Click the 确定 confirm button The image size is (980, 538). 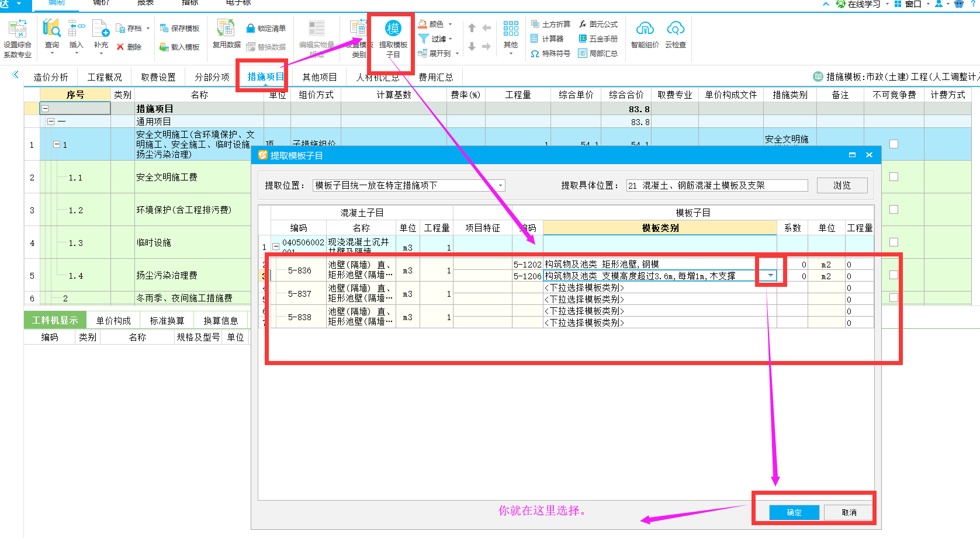click(x=794, y=512)
